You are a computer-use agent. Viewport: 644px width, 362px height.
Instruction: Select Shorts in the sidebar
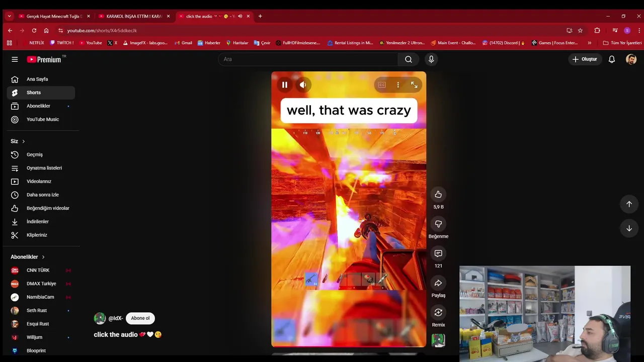pyautogui.click(x=41, y=93)
